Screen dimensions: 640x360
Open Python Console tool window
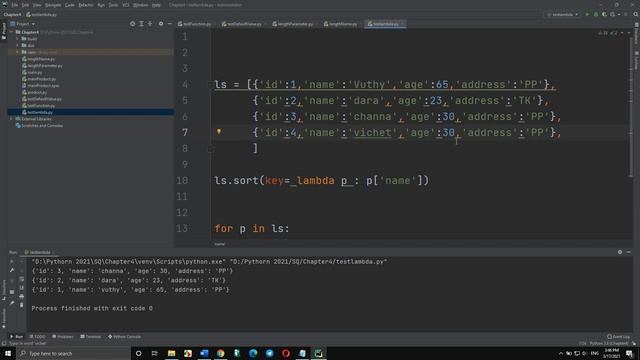pos(124,337)
